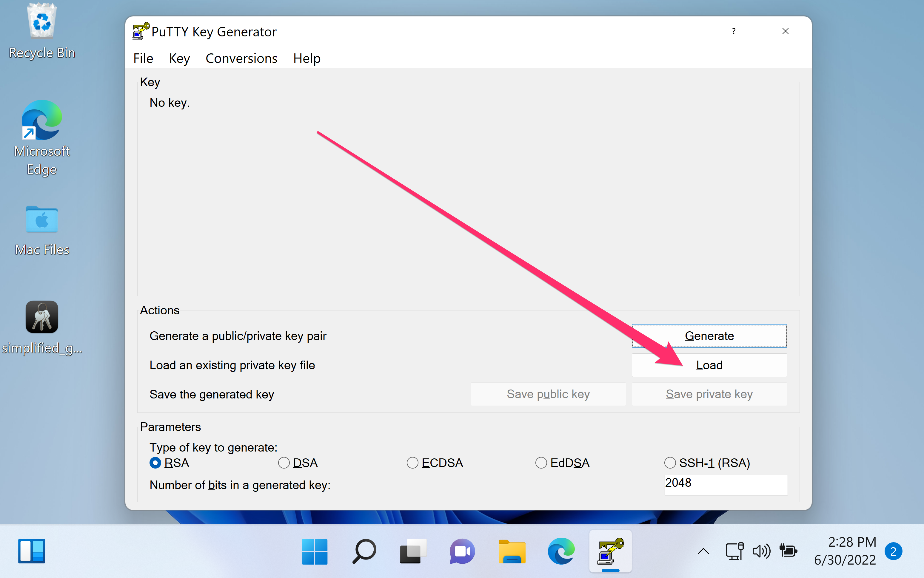This screenshot has height=578, width=924.
Task: Open the Windows Start menu
Action: [x=314, y=551]
